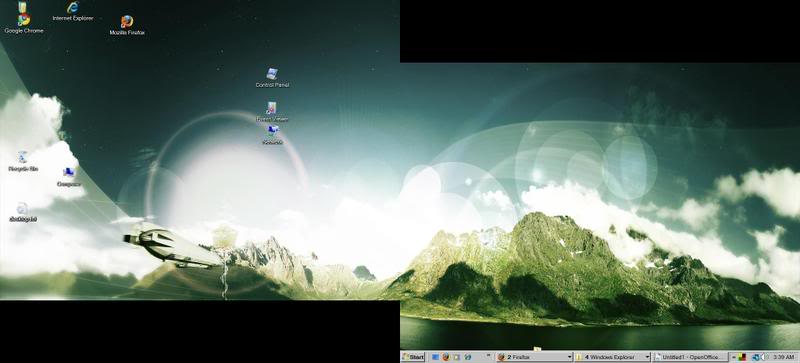The width and height of the screenshot is (800, 363).
Task: Launch Firefox from the Quick Launch bar
Action: [x=445, y=357]
